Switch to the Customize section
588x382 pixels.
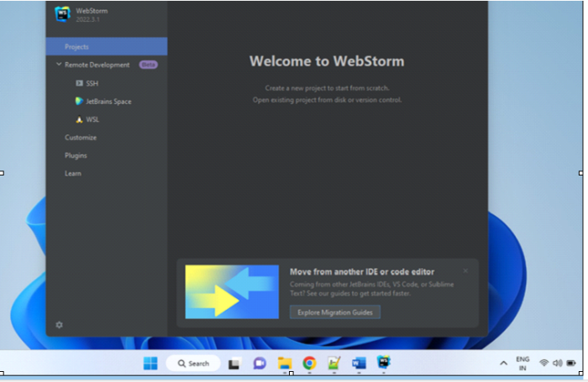[x=81, y=138]
